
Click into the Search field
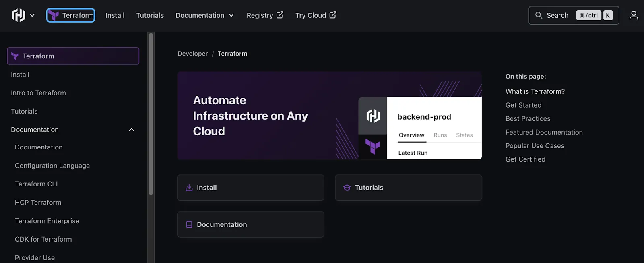(574, 15)
